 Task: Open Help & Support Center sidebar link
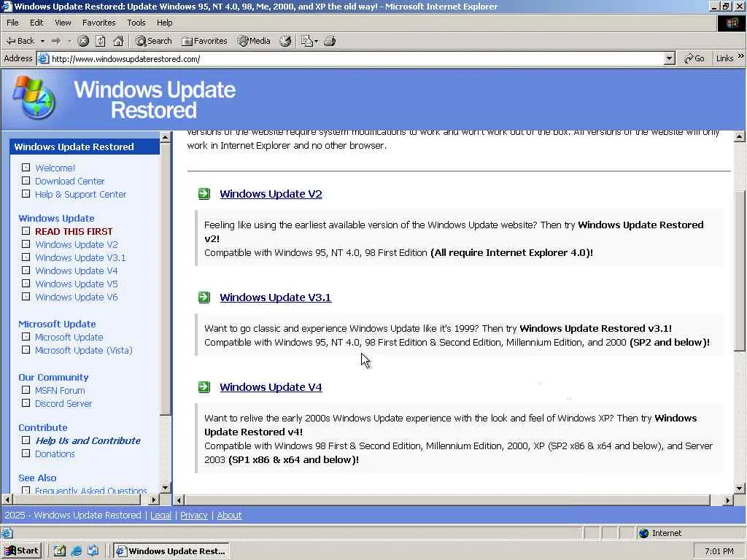80,194
